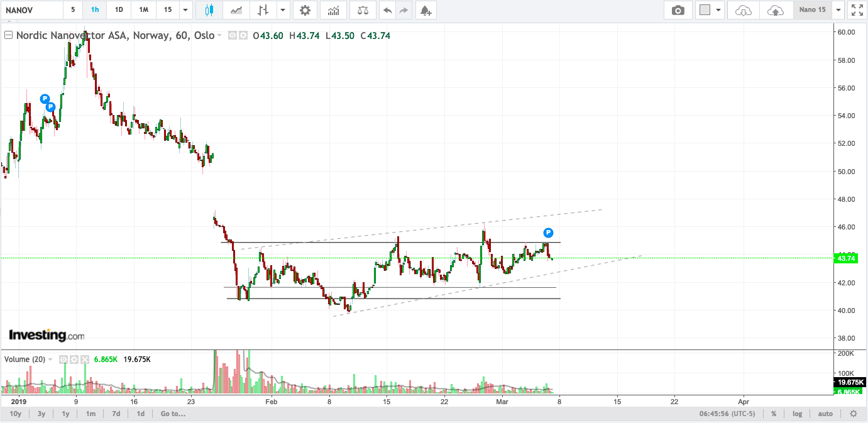
Task: Toggle auto scale mode
Action: pos(825,414)
